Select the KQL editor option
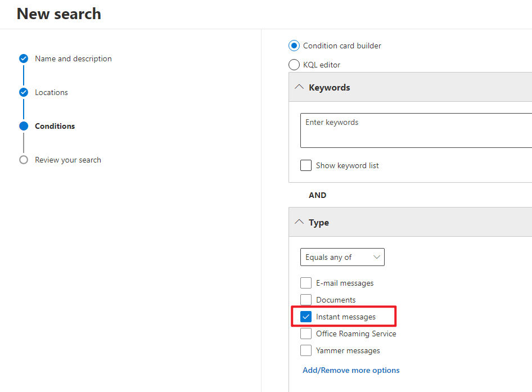 [x=294, y=65]
